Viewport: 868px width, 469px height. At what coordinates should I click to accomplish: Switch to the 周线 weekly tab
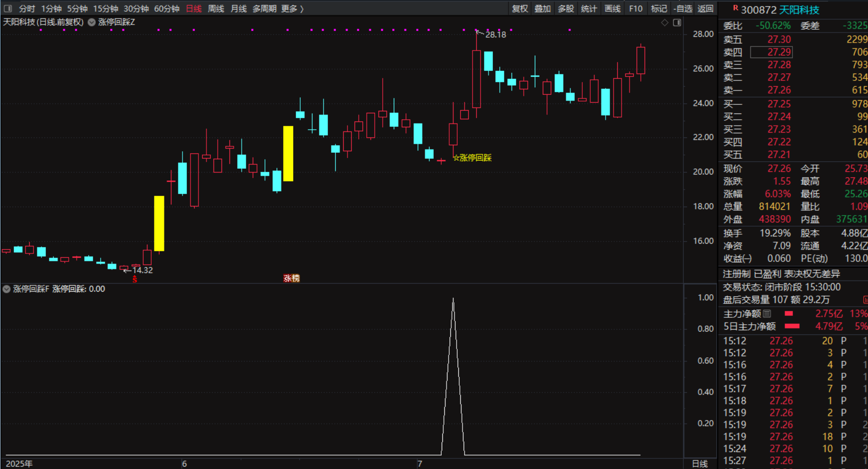pos(216,9)
